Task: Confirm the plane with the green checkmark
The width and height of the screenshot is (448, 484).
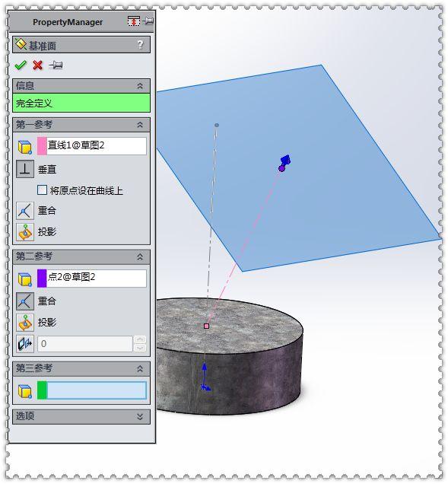Action: point(21,65)
